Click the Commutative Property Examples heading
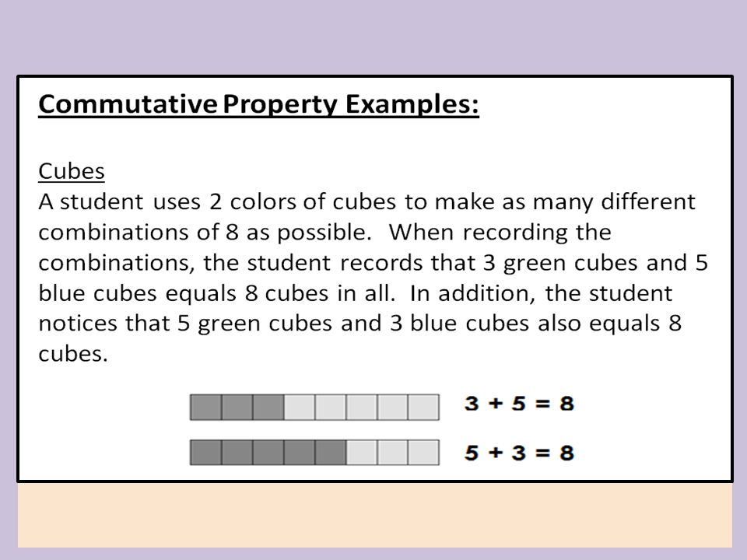This screenshot has width=747, height=560. point(258,105)
